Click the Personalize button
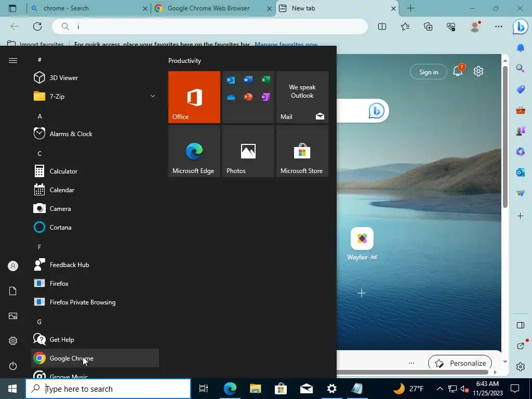 (x=460, y=363)
